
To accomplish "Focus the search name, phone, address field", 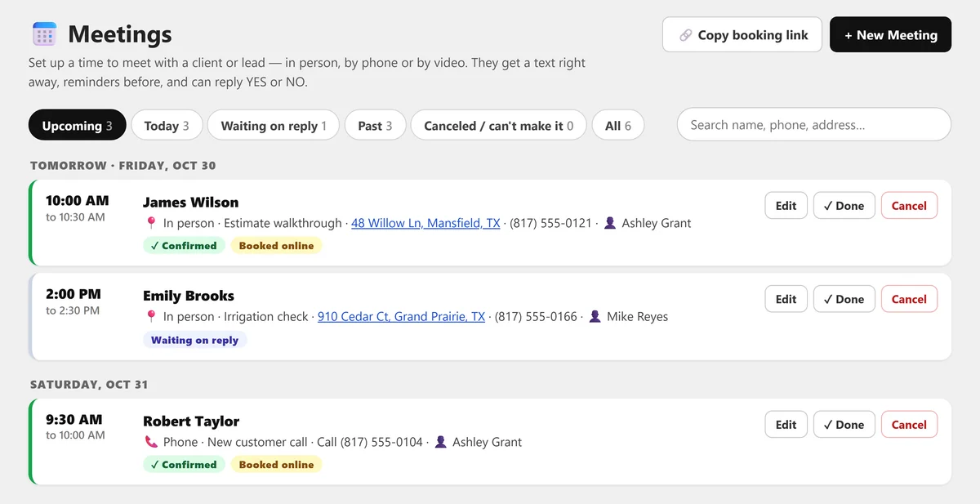I will coord(814,125).
